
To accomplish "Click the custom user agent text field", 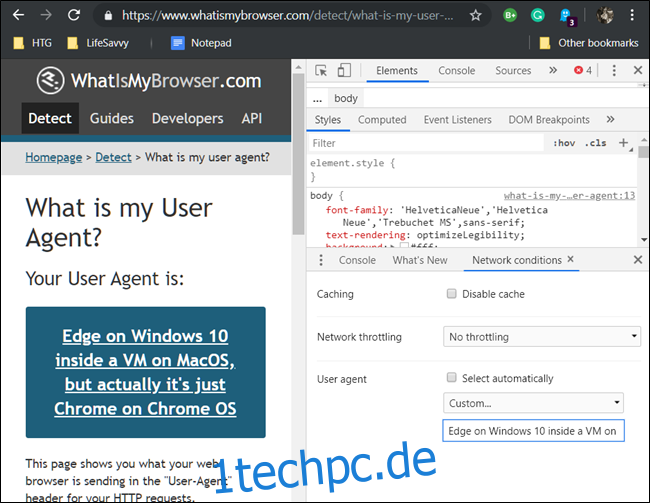I will click(533, 431).
